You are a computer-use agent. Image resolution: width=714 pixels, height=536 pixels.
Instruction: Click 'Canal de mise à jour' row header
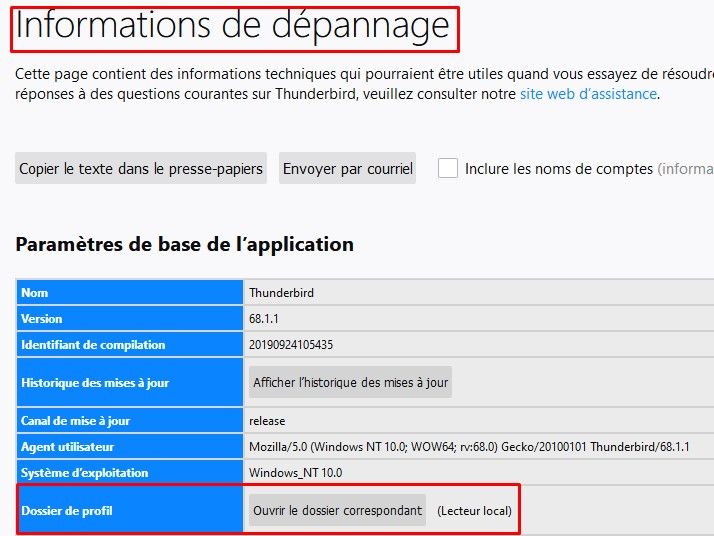pyautogui.click(x=130, y=420)
